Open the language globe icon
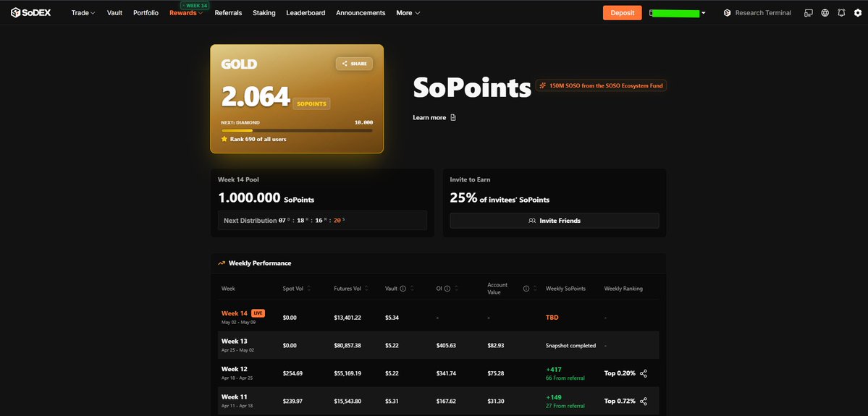 (x=825, y=13)
